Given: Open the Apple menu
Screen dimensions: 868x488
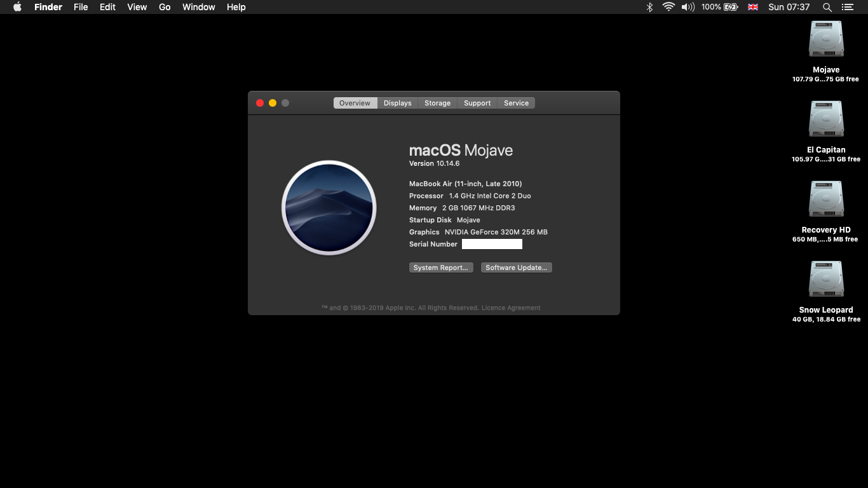Looking at the screenshot, I should coord(17,7).
